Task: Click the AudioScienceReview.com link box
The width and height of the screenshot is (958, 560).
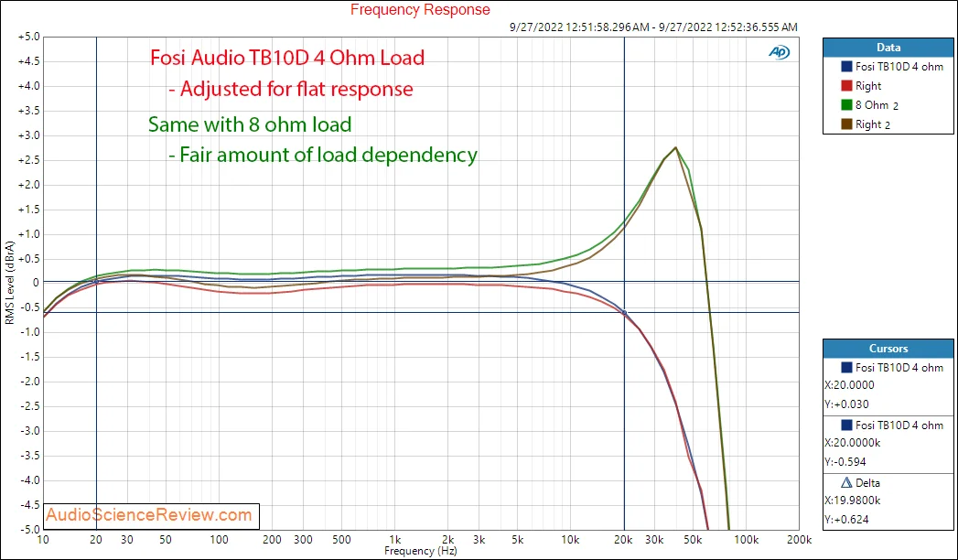Action: coord(152,515)
